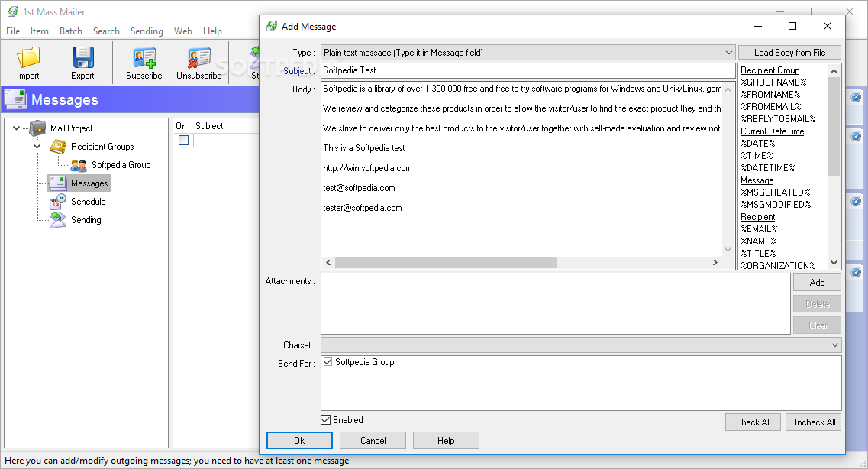Open the Sending menu

147,31
